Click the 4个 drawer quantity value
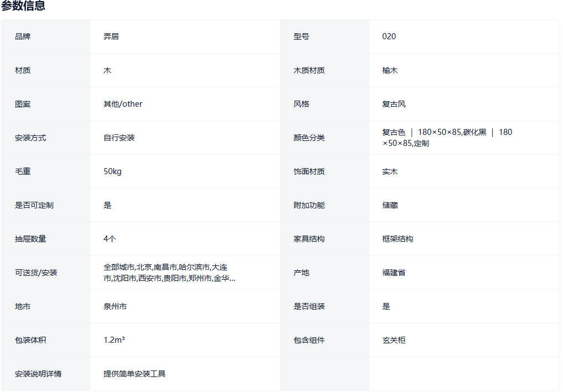Screen dimensions: 563x392 (x=110, y=239)
